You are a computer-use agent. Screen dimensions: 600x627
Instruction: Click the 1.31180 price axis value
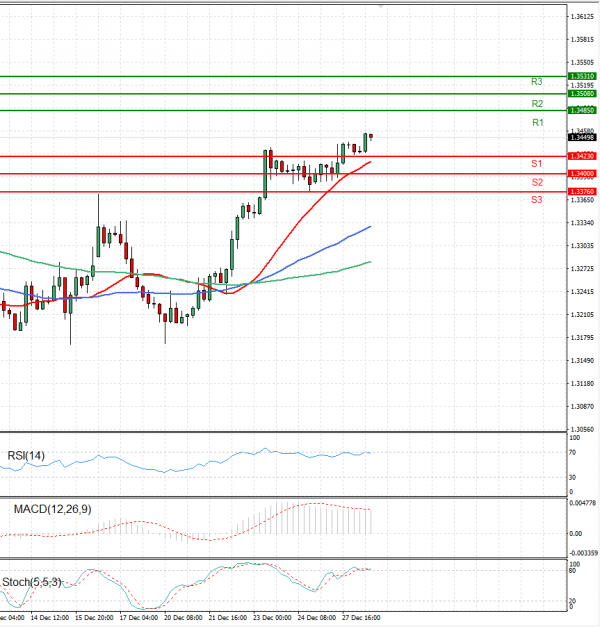(582, 383)
